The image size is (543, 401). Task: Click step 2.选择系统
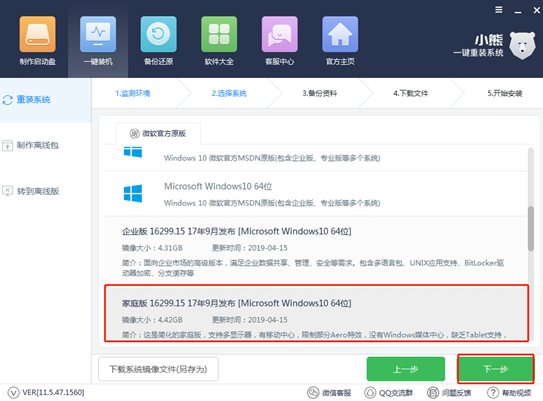[229, 93]
